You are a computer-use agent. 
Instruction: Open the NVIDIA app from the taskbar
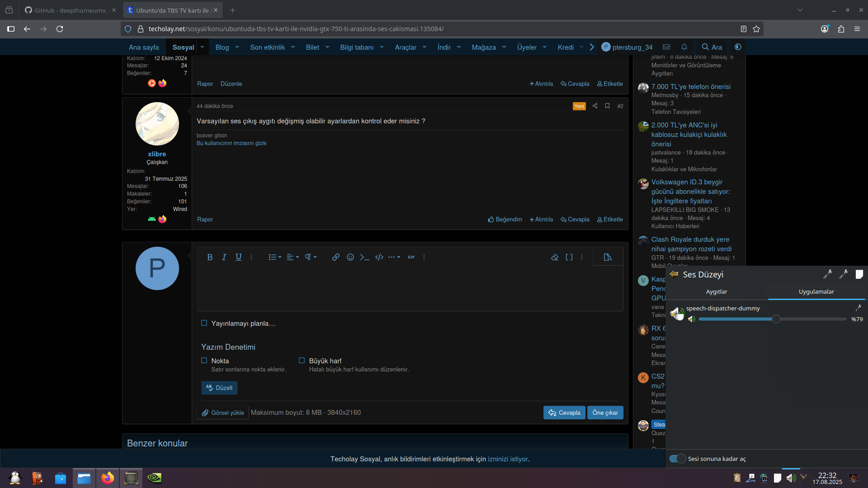click(x=155, y=478)
